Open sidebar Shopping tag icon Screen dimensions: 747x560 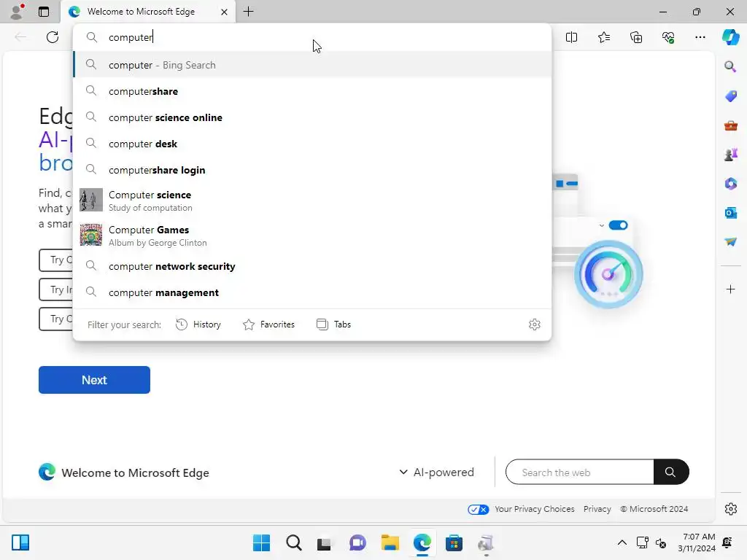point(730,96)
